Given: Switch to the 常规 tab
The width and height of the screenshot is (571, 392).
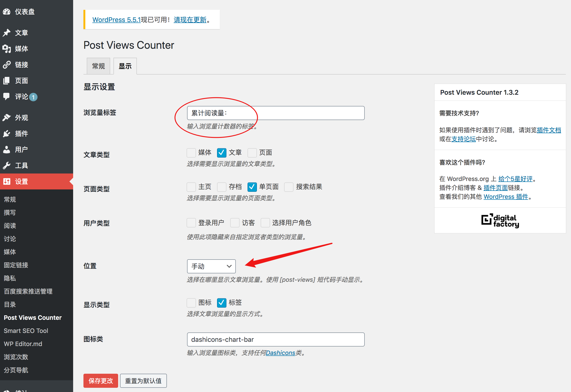Looking at the screenshot, I should (x=98, y=66).
